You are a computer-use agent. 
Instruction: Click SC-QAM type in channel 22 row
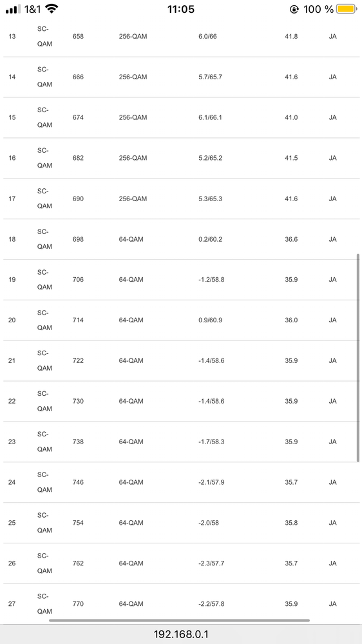point(44,401)
